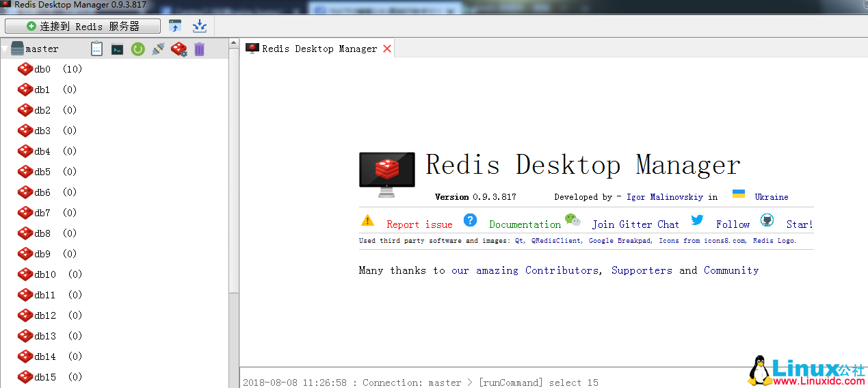The height and width of the screenshot is (388, 868).
Task: Open the Qt third party link
Action: tap(520, 241)
